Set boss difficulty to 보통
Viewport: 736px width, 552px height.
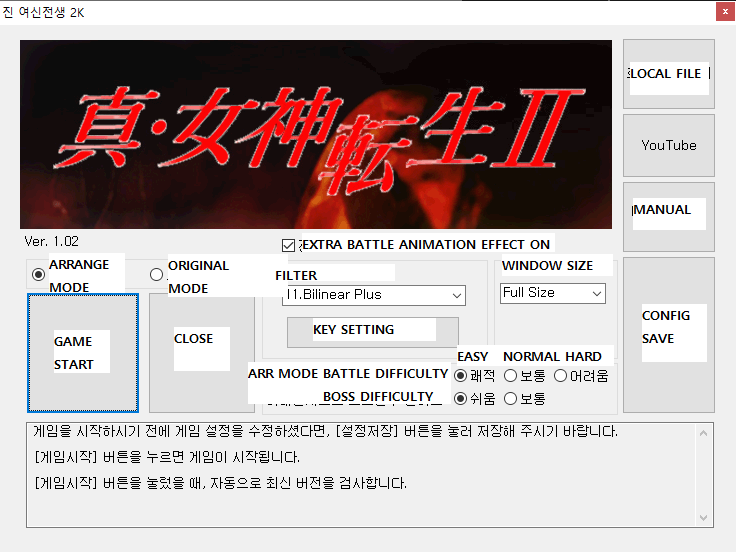coord(510,399)
